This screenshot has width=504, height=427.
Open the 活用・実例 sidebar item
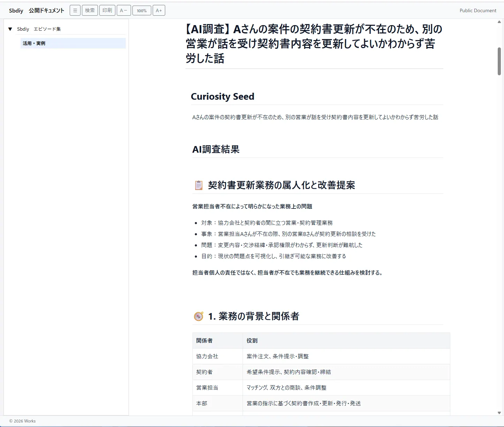pyautogui.click(x=73, y=43)
